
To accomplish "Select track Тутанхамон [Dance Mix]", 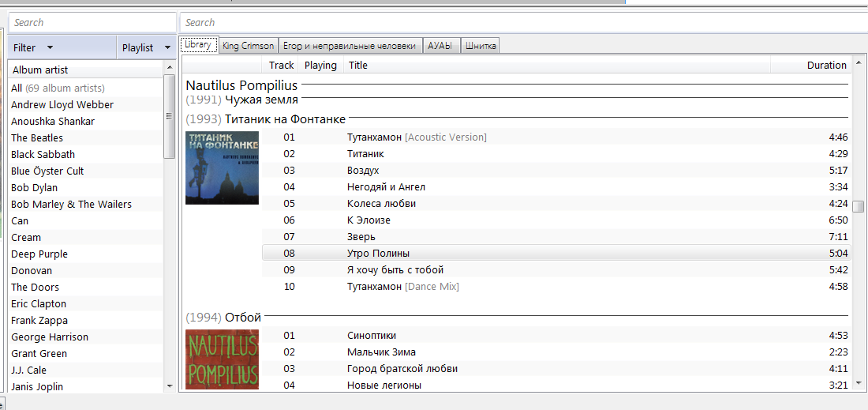I will pyautogui.click(x=556, y=287).
